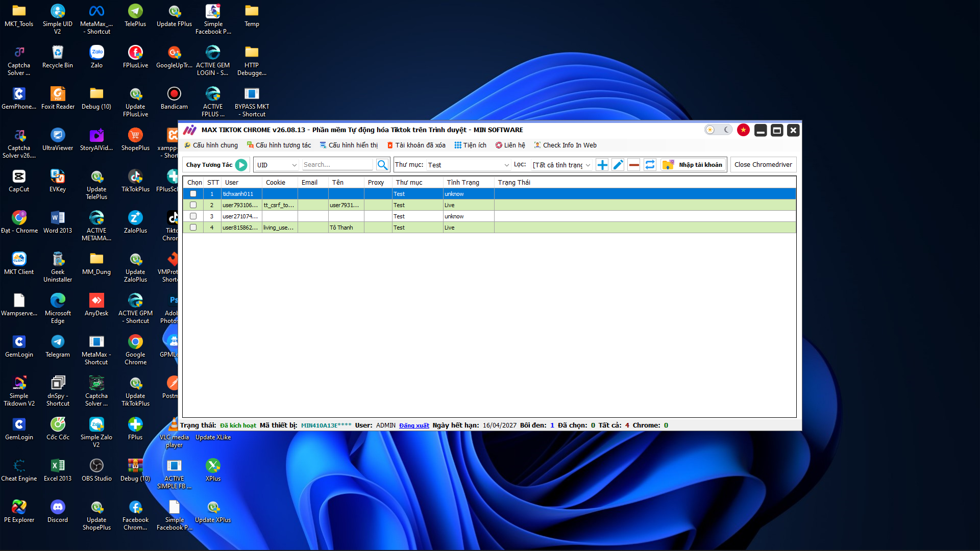Open ZaloPlus desktop icon
Image resolution: width=980 pixels, height=551 pixels.
coord(135,222)
